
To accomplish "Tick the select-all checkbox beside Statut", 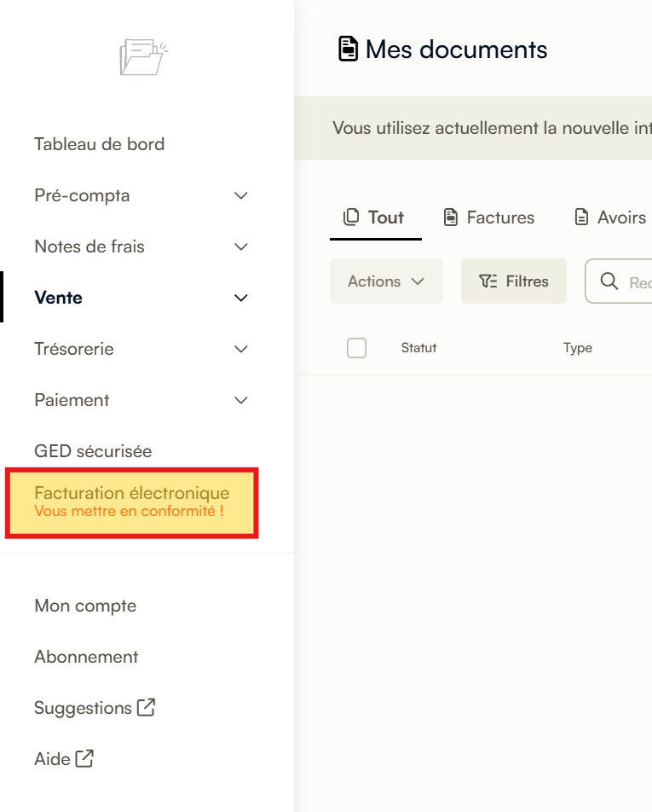I will click(356, 348).
